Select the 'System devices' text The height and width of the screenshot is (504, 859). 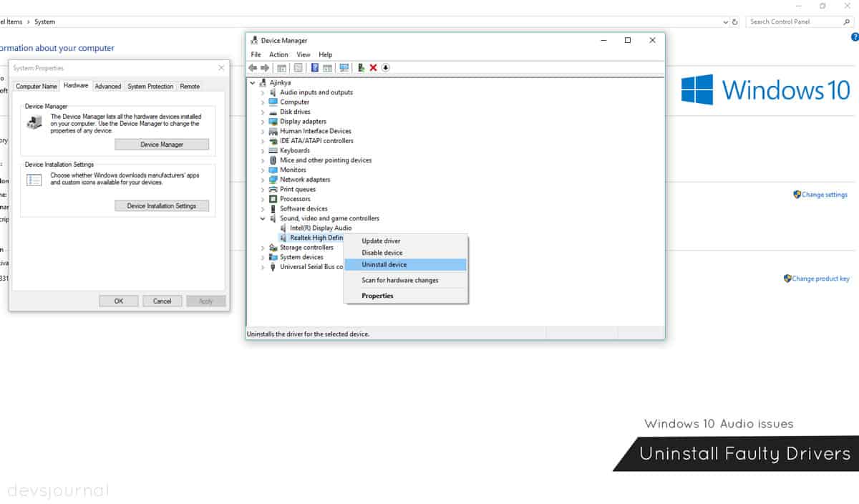click(301, 257)
